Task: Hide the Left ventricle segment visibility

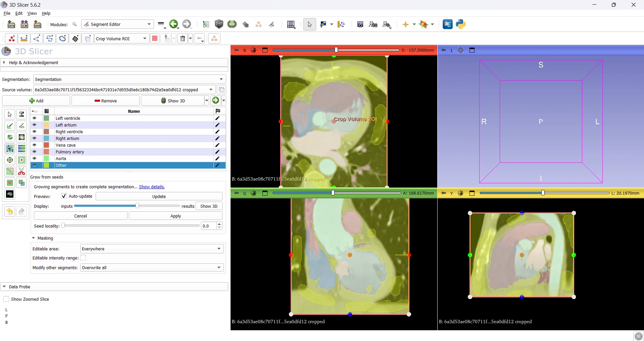Action: point(34,118)
